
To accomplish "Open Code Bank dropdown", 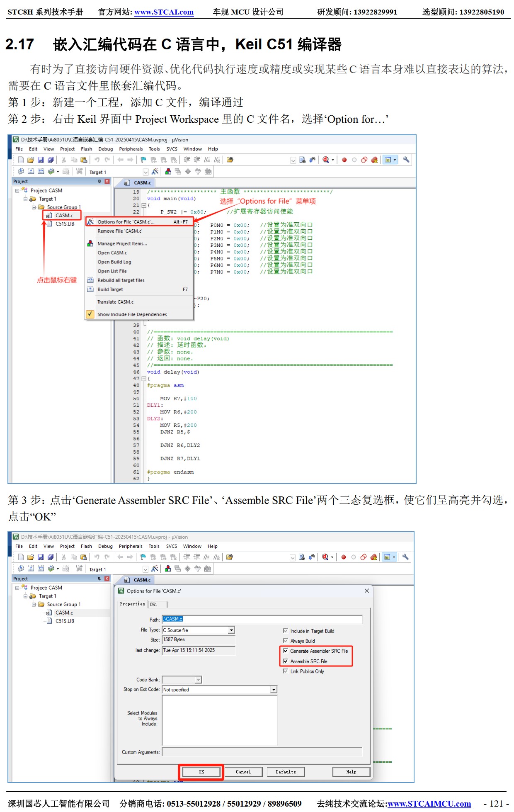I will click(198, 680).
